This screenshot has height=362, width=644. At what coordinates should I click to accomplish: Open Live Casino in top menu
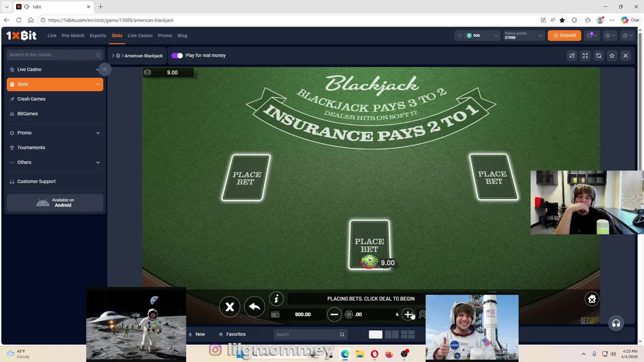click(140, 36)
